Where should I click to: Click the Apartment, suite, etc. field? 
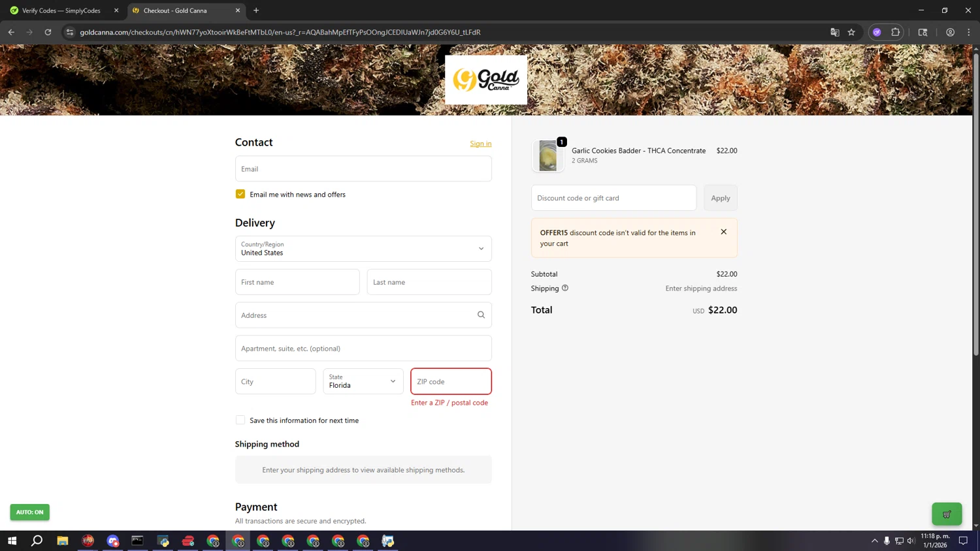coord(363,348)
